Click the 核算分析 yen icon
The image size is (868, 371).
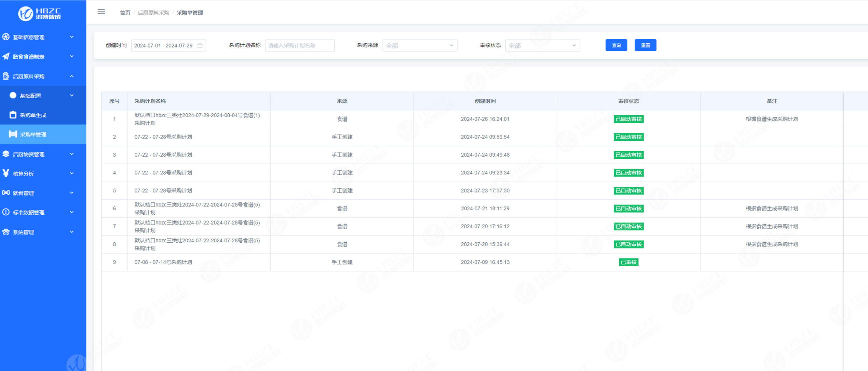pyautogui.click(x=6, y=173)
